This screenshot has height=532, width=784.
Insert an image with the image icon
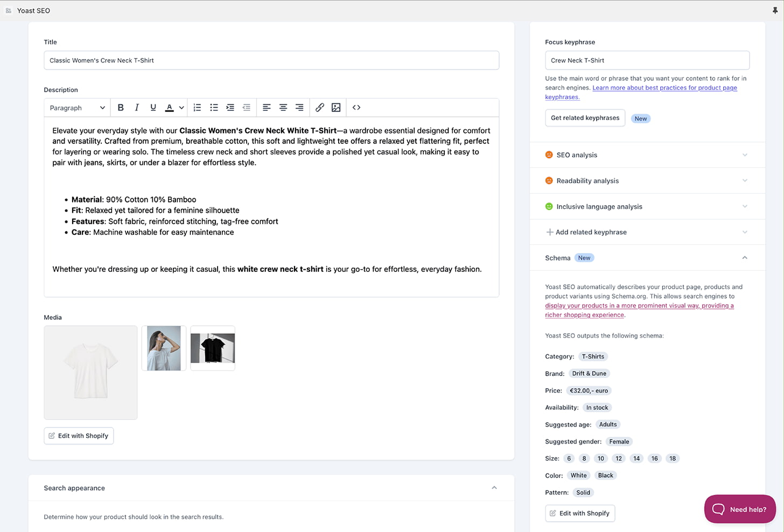pos(336,108)
